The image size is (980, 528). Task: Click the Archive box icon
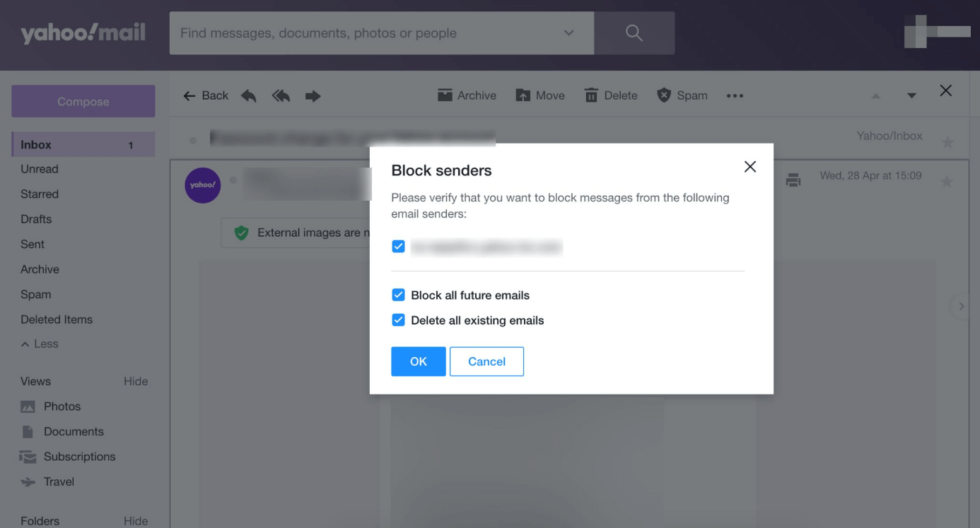point(445,95)
